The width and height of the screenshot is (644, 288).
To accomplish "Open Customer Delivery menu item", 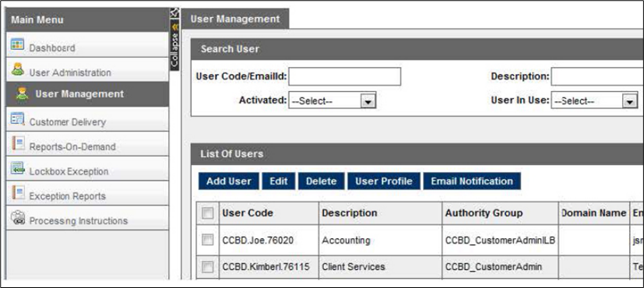I will click(87, 119).
